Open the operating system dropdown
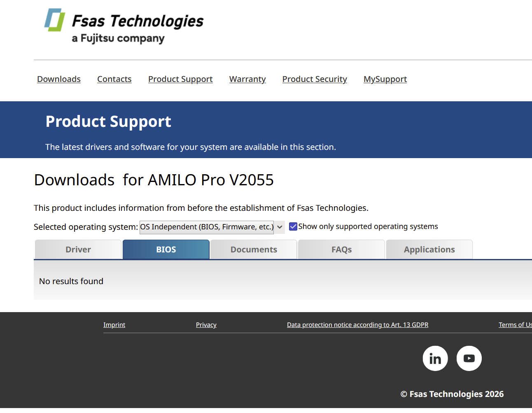Image resolution: width=532 pixels, height=413 pixels. pos(212,227)
